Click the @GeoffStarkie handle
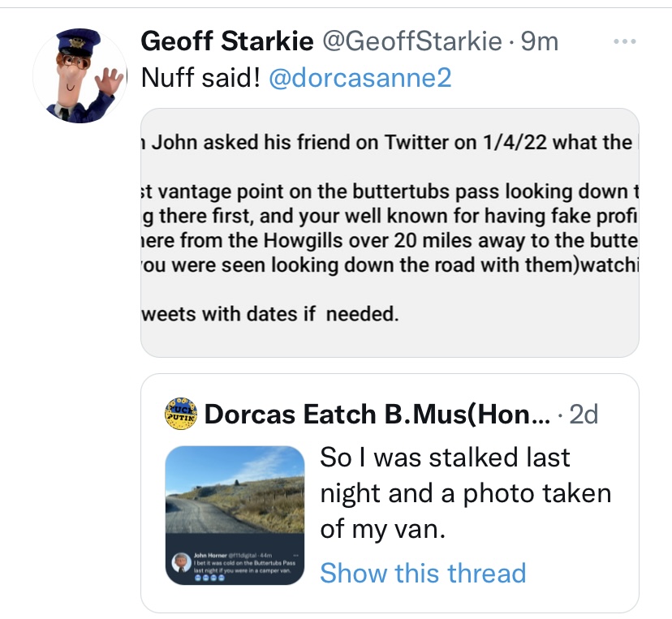Screen dimensions: 672x619 [412, 42]
